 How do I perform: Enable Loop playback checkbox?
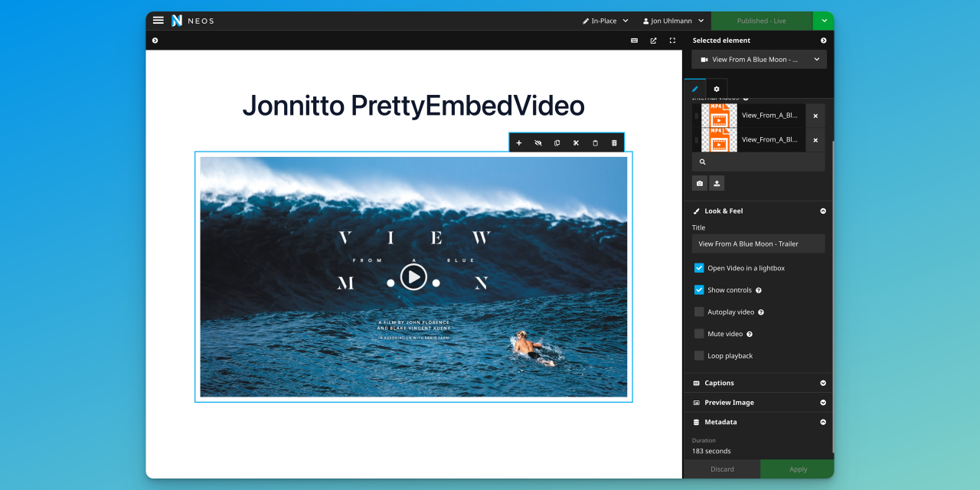coord(699,355)
